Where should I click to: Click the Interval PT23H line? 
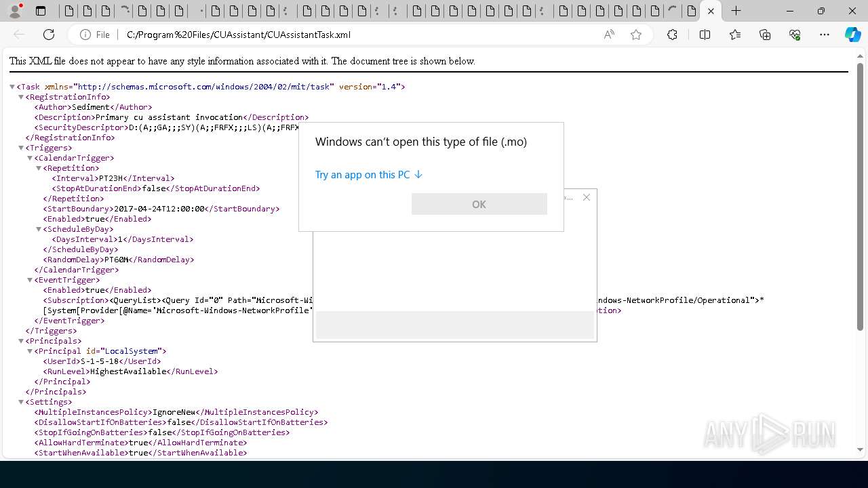click(x=113, y=178)
